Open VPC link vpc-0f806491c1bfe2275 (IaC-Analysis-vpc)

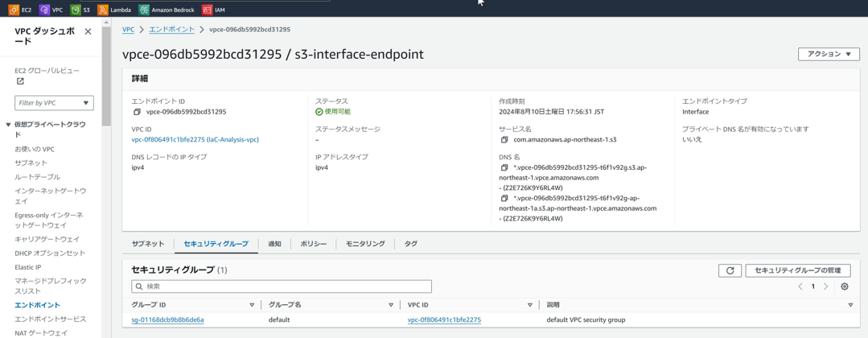[195, 140]
